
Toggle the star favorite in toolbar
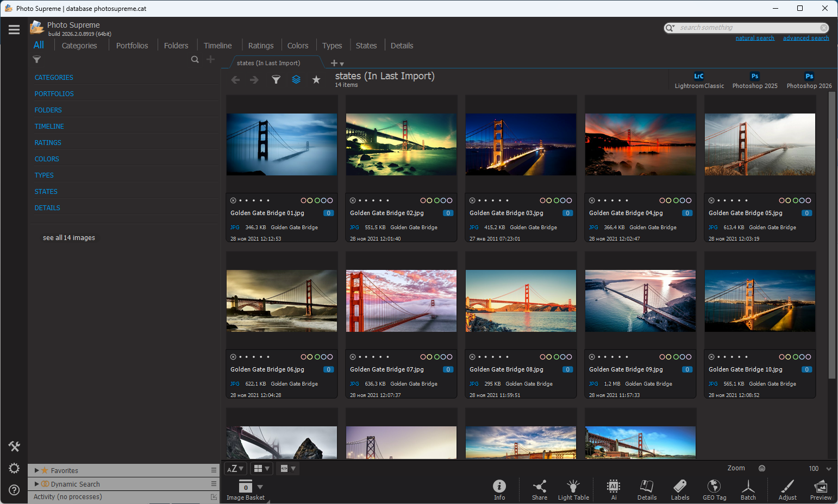[x=316, y=80]
